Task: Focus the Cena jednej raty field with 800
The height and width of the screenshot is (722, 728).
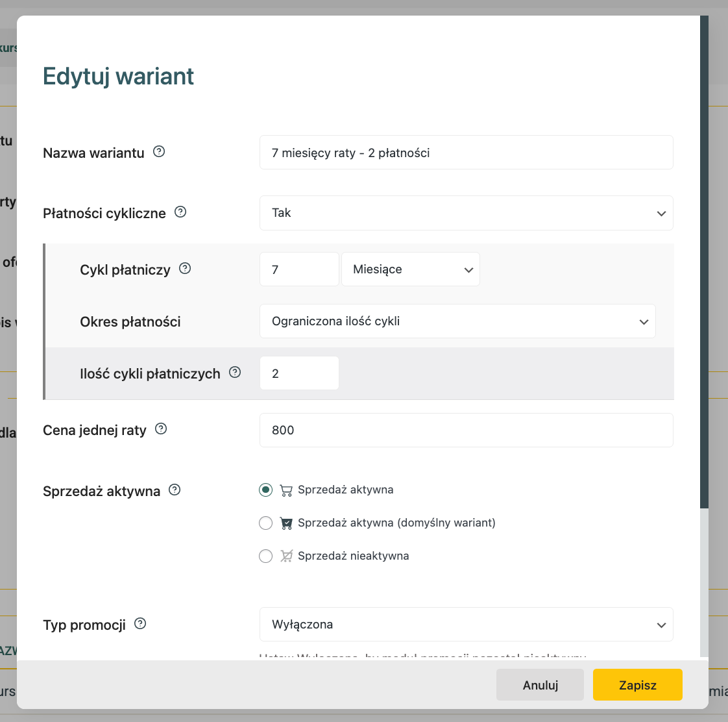Action: click(x=466, y=430)
